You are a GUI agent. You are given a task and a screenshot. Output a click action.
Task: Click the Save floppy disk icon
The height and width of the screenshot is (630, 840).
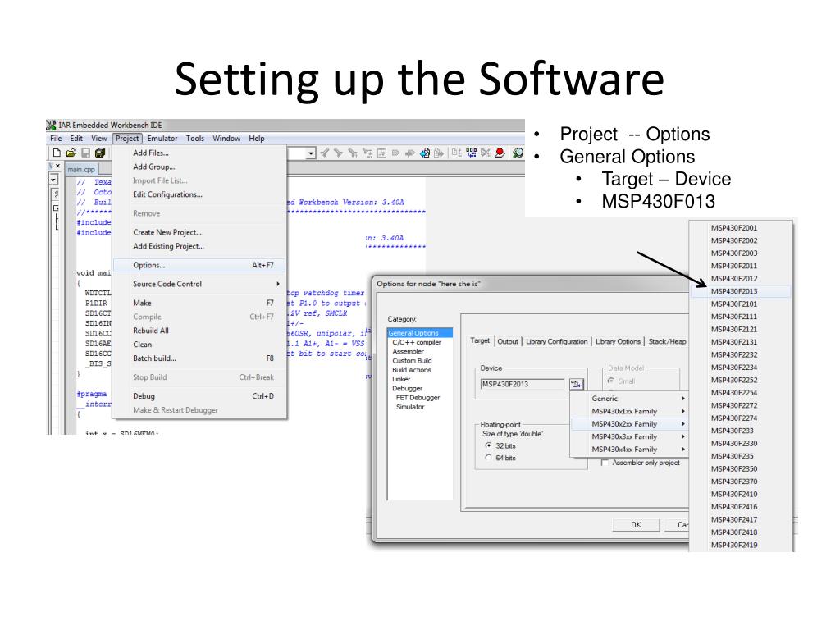pyautogui.click(x=85, y=153)
